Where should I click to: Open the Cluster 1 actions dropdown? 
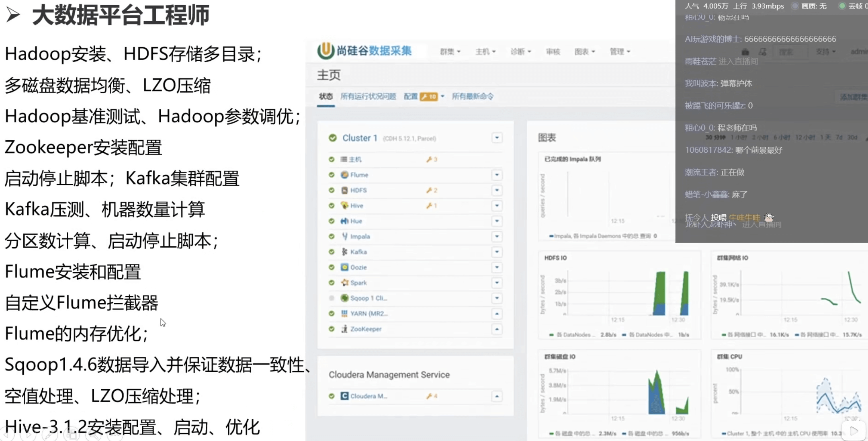click(x=497, y=138)
